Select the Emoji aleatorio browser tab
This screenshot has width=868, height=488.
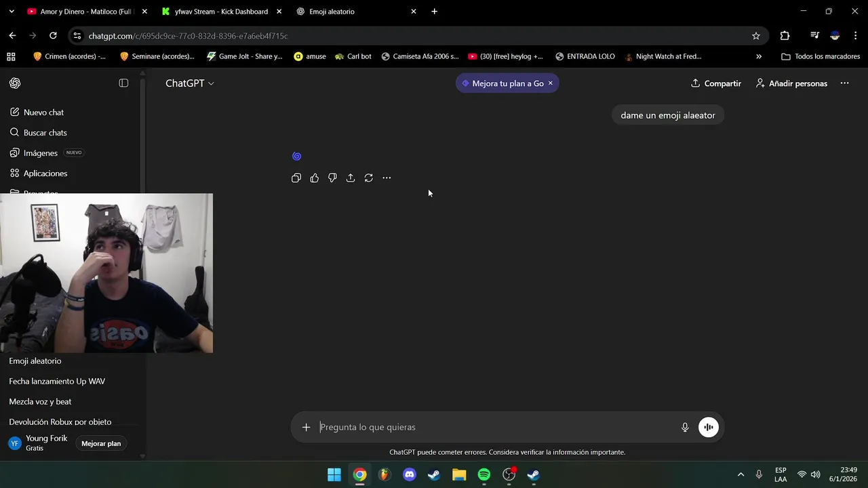(x=356, y=12)
